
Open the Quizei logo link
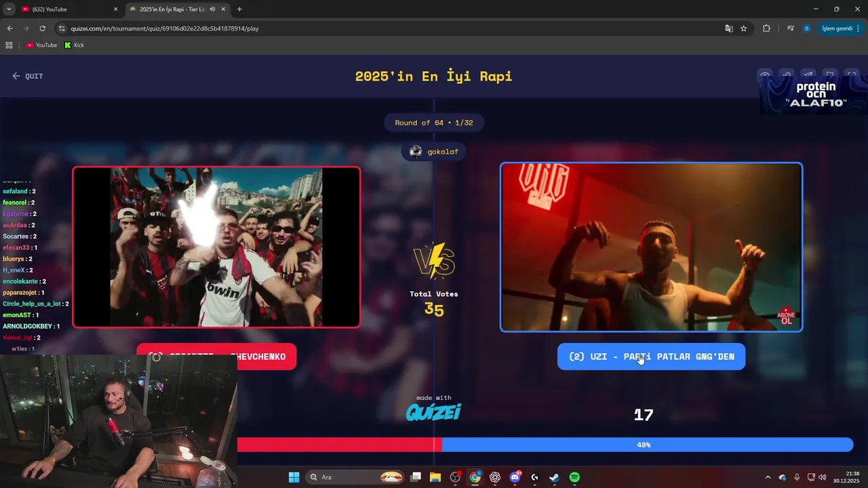433,411
